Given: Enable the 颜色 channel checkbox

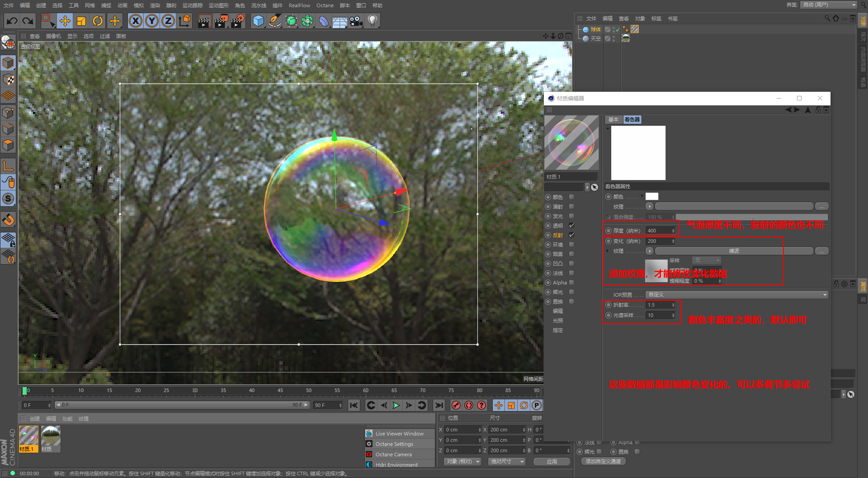Looking at the screenshot, I should [x=571, y=197].
